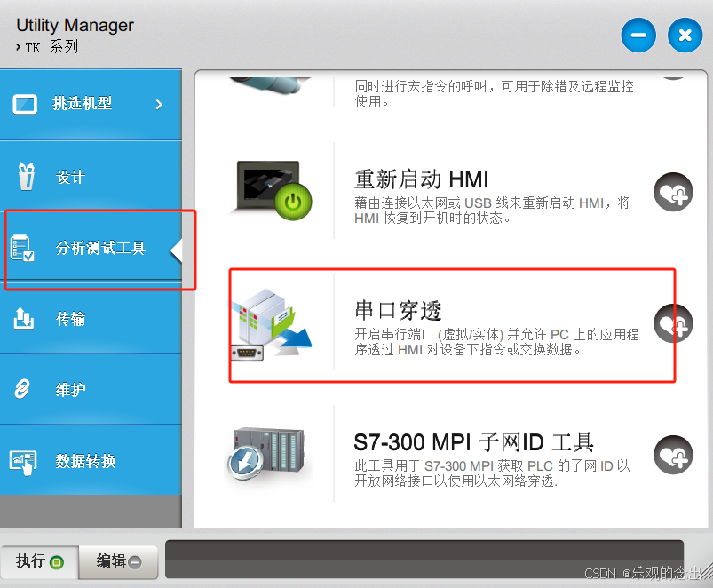Select the 分析测试工具 menu item
This screenshot has height=588, width=713.
point(91,248)
